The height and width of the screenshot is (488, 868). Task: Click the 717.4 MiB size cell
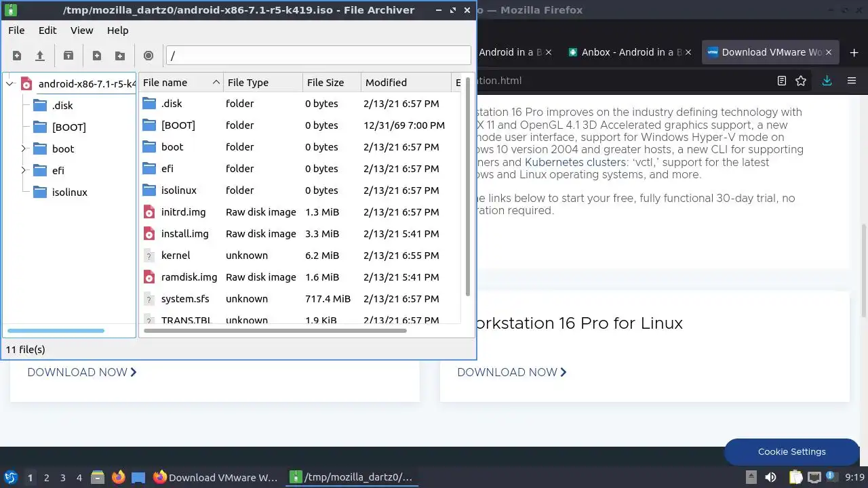pos(328,299)
